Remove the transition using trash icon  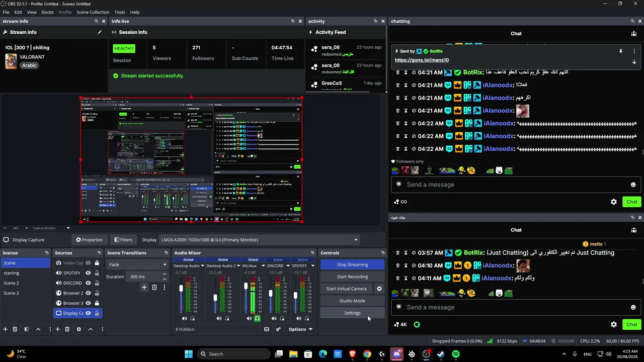[154, 287]
